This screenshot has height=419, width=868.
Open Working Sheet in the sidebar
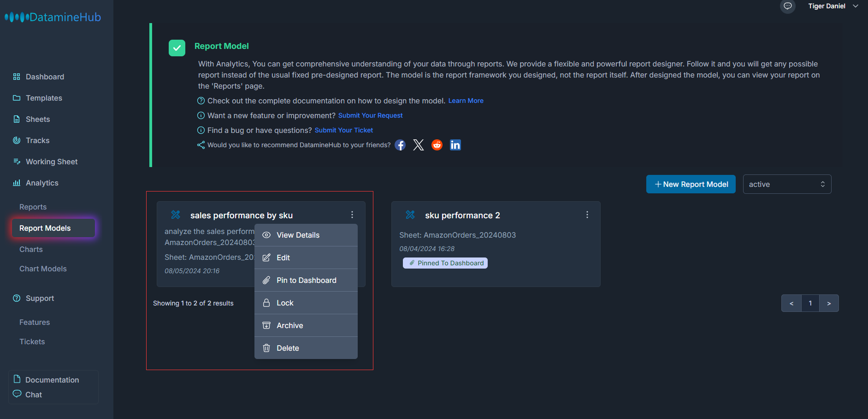[52, 162]
